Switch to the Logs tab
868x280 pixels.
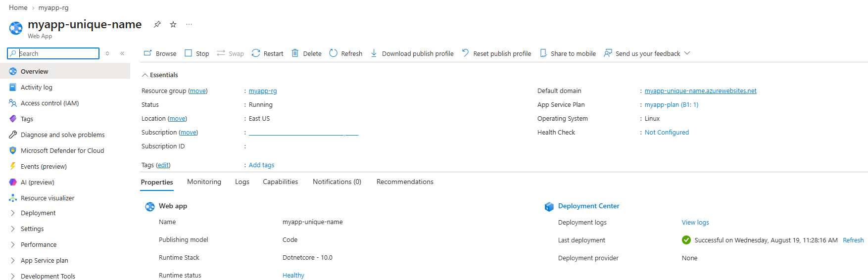coord(242,182)
